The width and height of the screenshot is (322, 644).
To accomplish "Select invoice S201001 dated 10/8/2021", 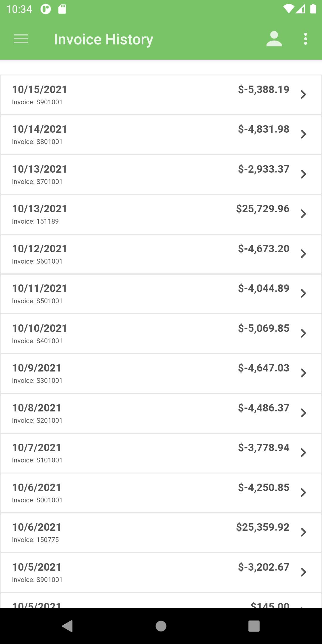I will 161,414.
